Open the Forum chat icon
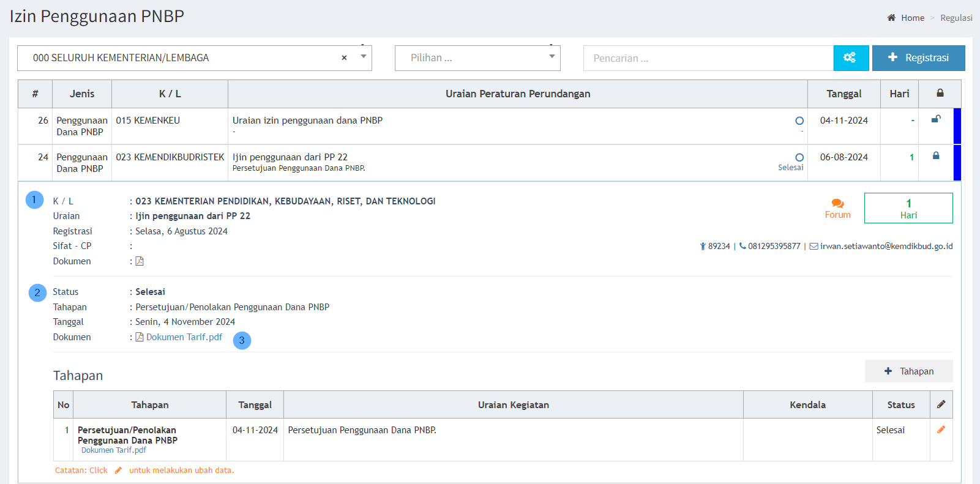Viewport: 980px width, 484px height. (x=837, y=204)
